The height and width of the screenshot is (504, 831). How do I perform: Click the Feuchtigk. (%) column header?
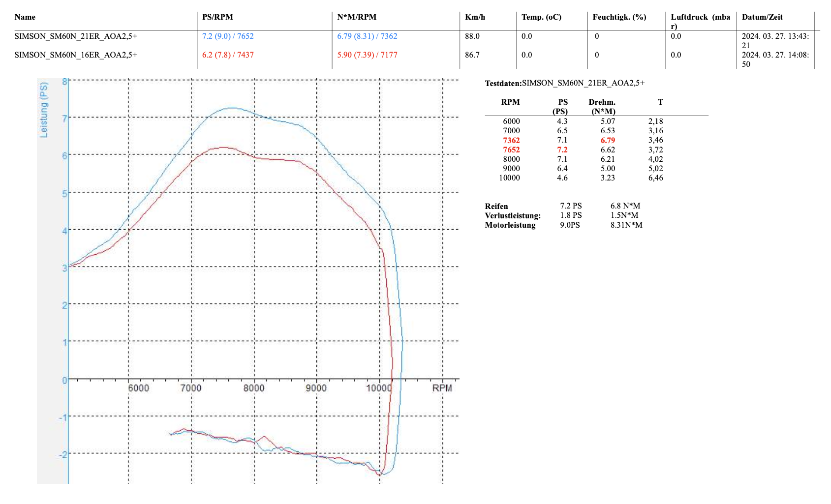pos(619,17)
